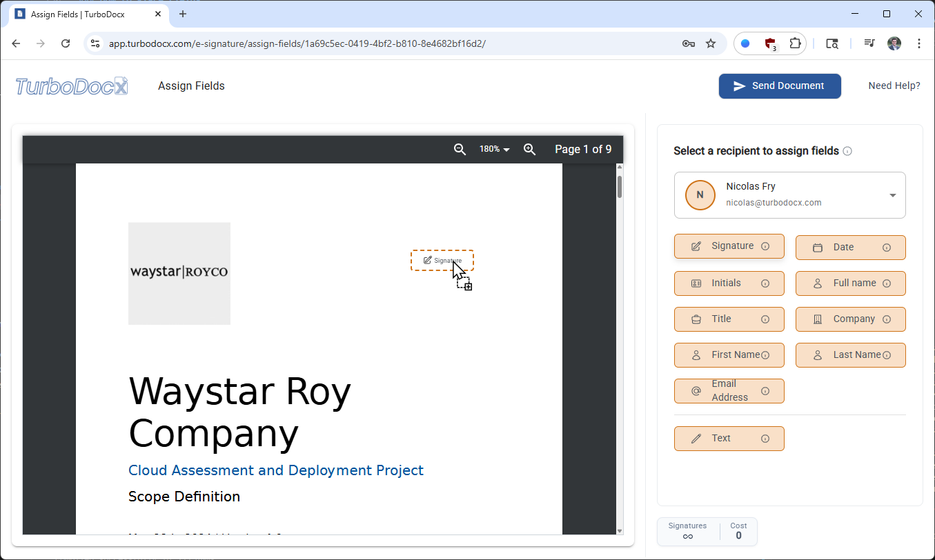Click the info icon on Title field
The height and width of the screenshot is (560, 935).
pyautogui.click(x=765, y=319)
